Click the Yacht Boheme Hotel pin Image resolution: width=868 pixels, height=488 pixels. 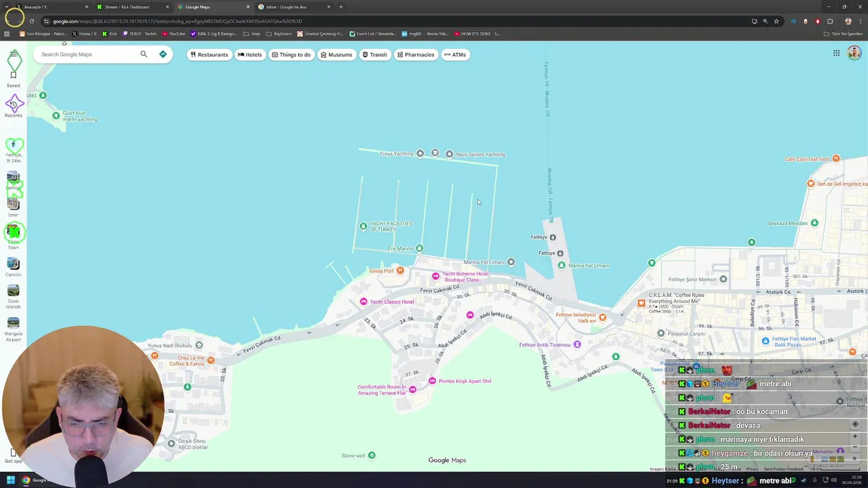point(435,277)
